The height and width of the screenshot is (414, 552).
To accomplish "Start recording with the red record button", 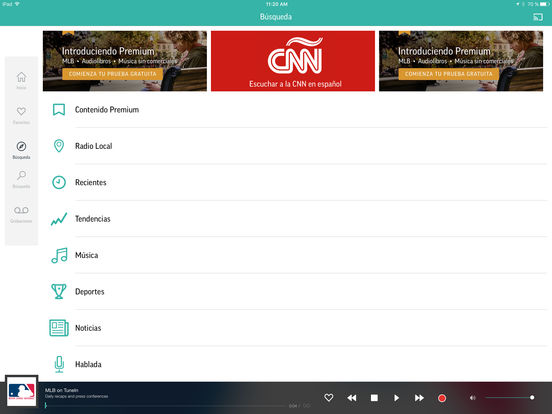I will (442, 398).
